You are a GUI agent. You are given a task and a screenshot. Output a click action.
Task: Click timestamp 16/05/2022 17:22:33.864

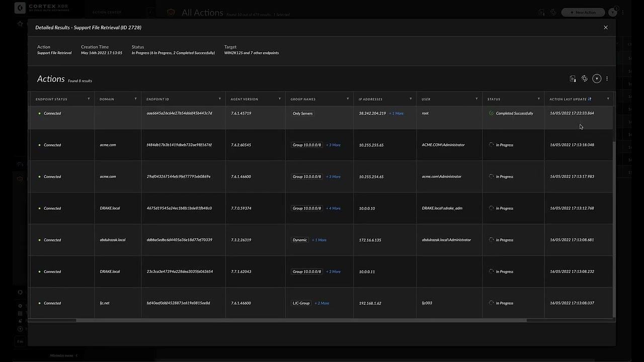tap(572, 113)
